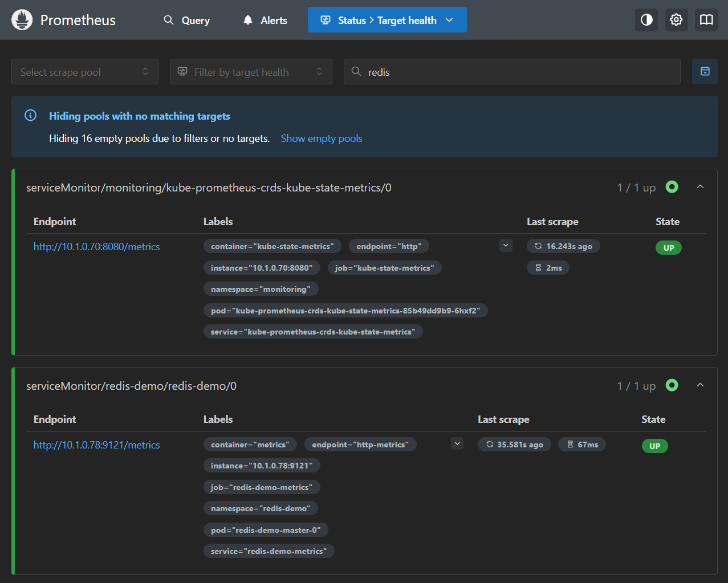Screen dimensions: 728x583
Task: Click the green health ring for redis-demo pool
Action: pyautogui.click(x=672, y=385)
